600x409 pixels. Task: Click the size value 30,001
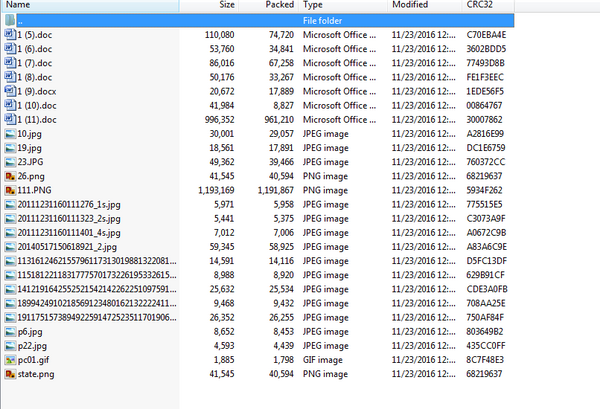pos(222,134)
